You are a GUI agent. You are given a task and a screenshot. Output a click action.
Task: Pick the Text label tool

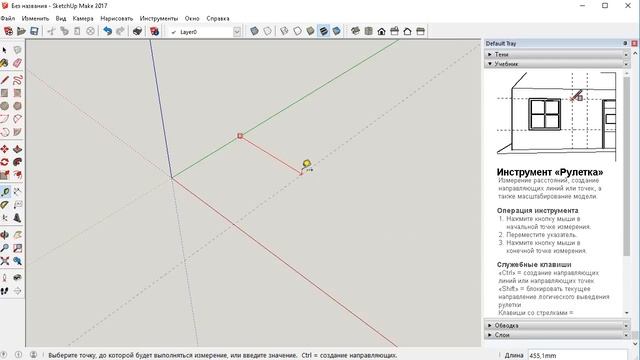coord(17,205)
